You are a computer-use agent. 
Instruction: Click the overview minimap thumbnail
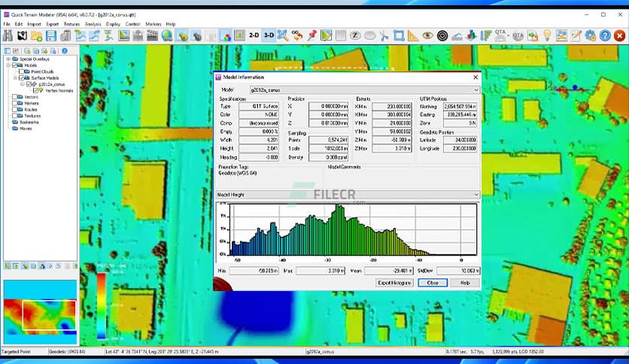[x=40, y=312]
